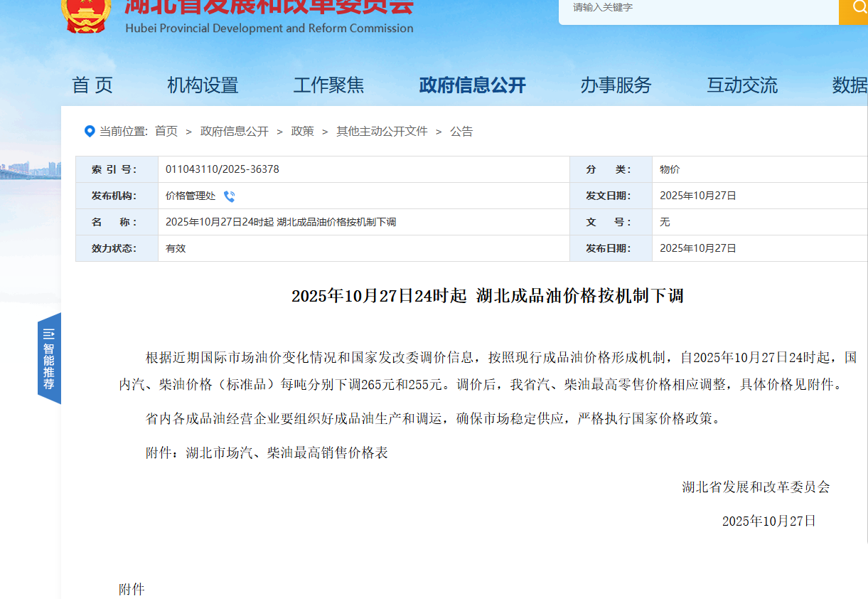868x599 pixels.
Task: Click the 价格管理处 publishing agency text
Action: pos(191,196)
